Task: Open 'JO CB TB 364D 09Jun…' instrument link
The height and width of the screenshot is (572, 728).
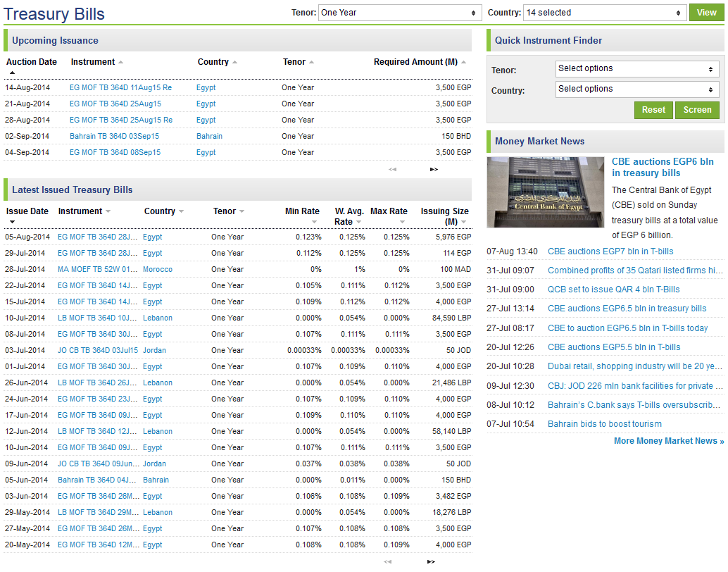Action: tap(99, 464)
